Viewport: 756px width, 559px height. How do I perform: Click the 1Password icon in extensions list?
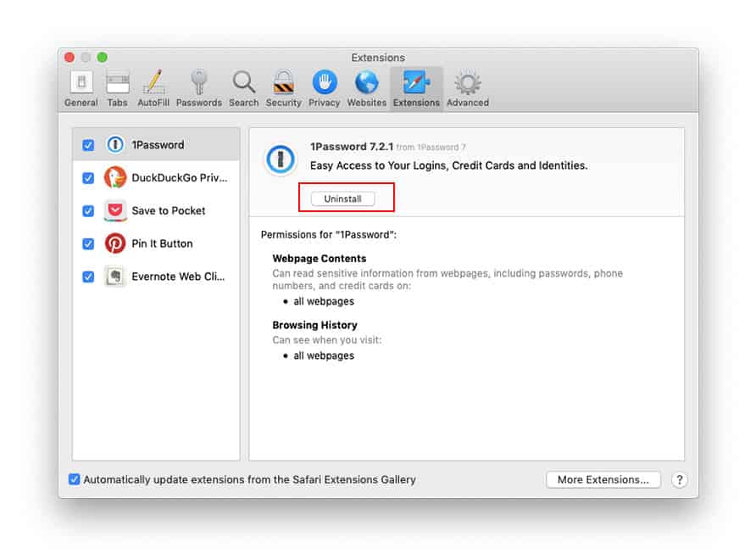[115, 144]
